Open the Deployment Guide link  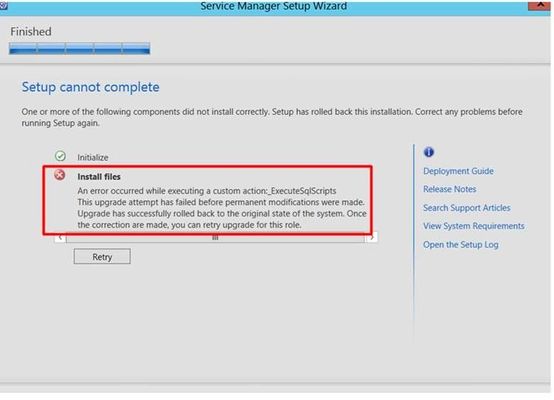tap(458, 171)
